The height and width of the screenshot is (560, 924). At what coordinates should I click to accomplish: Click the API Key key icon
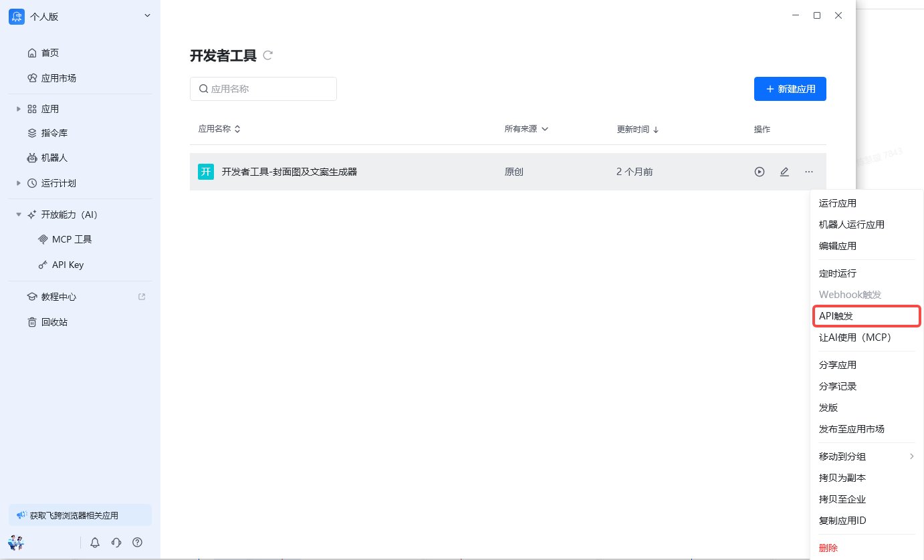coord(43,265)
